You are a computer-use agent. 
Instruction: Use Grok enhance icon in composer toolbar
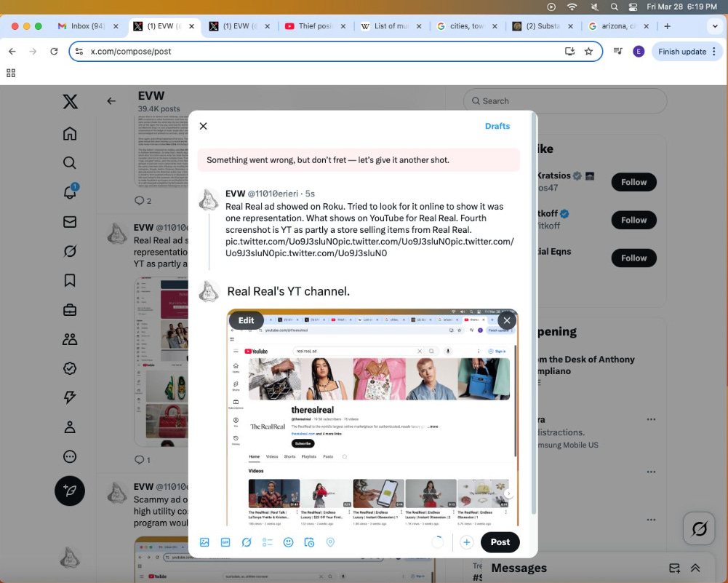click(247, 542)
